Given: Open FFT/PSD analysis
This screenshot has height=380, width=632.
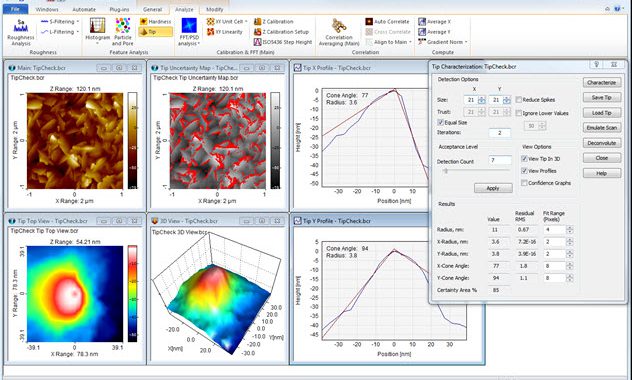Looking at the screenshot, I should click(189, 31).
